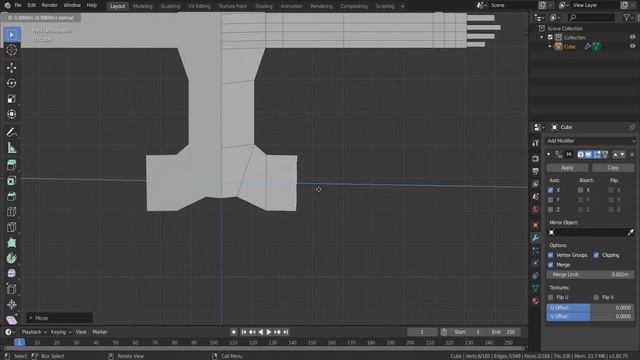Pick mirror object with eyedropper

tap(631, 232)
